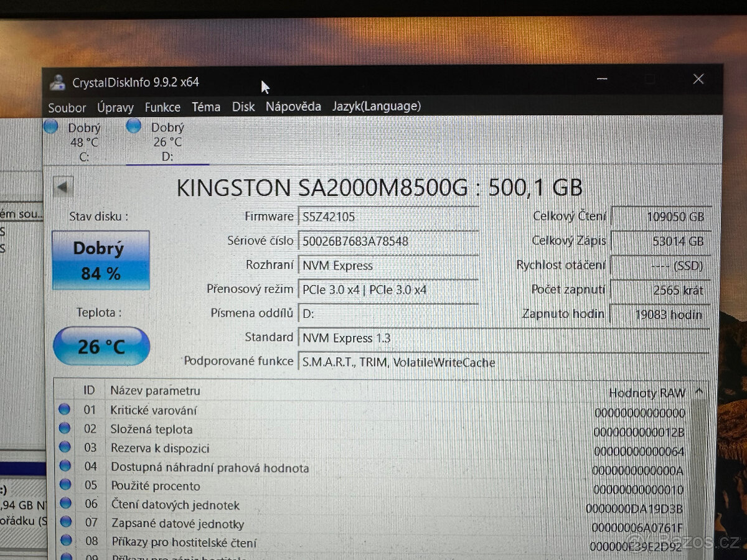Click Rychlost otáčení value ---- (SSD)
This screenshot has width=747, height=560.
click(x=660, y=266)
